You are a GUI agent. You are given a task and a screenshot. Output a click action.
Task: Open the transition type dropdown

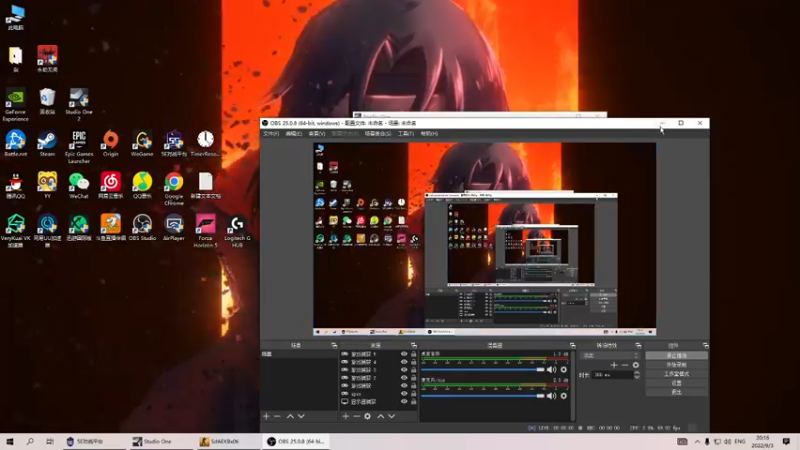[611, 355]
